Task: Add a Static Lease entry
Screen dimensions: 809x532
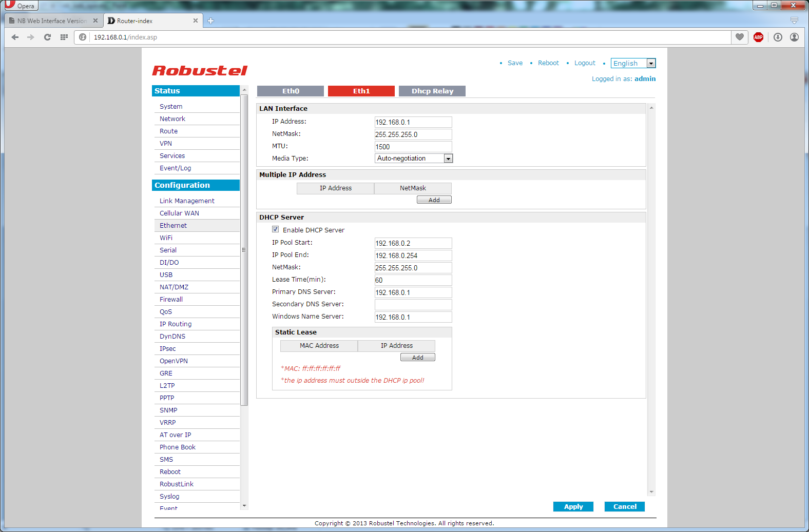Action: click(x=418, y=358)
